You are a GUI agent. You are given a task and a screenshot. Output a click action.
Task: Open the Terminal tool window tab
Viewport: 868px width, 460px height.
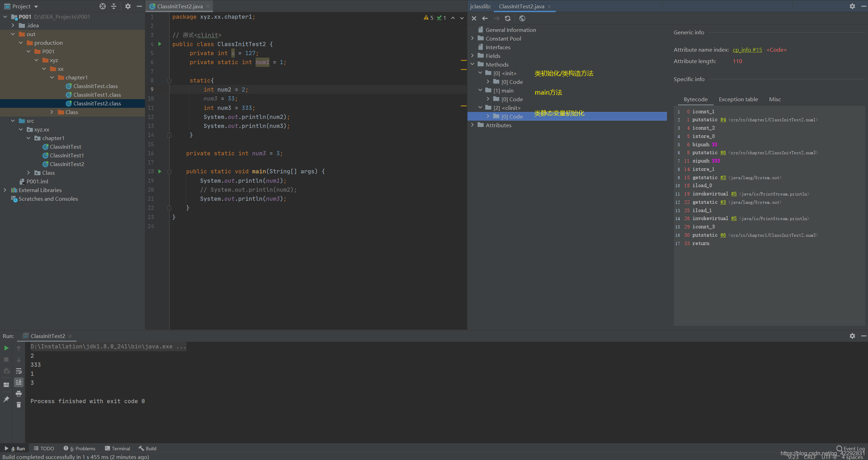coord(118,449)
